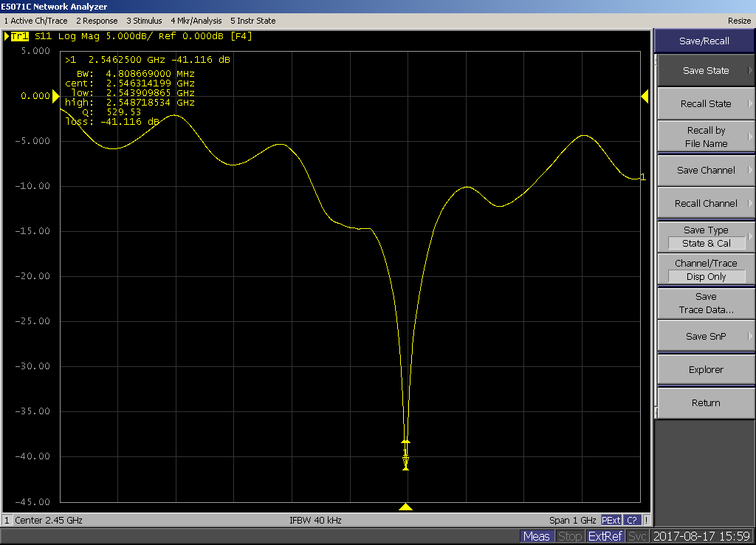Open the 2 Response menu
This screenshot has height=545, width=756.
[97, 21]
